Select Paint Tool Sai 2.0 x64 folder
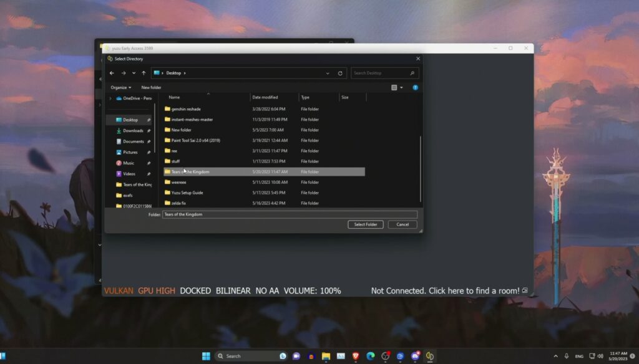Viewport: 639px width, 364px height. coord(265,140)
